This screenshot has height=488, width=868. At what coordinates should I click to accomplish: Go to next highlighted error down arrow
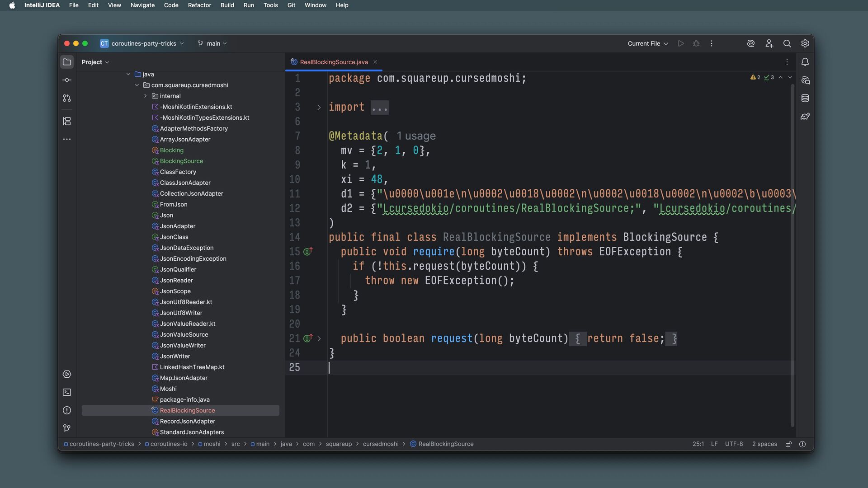click(790, 77)
